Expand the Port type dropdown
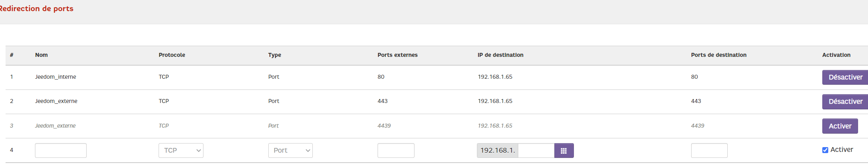The height and width of the screenshot is (167, 868). pos(290,151)
